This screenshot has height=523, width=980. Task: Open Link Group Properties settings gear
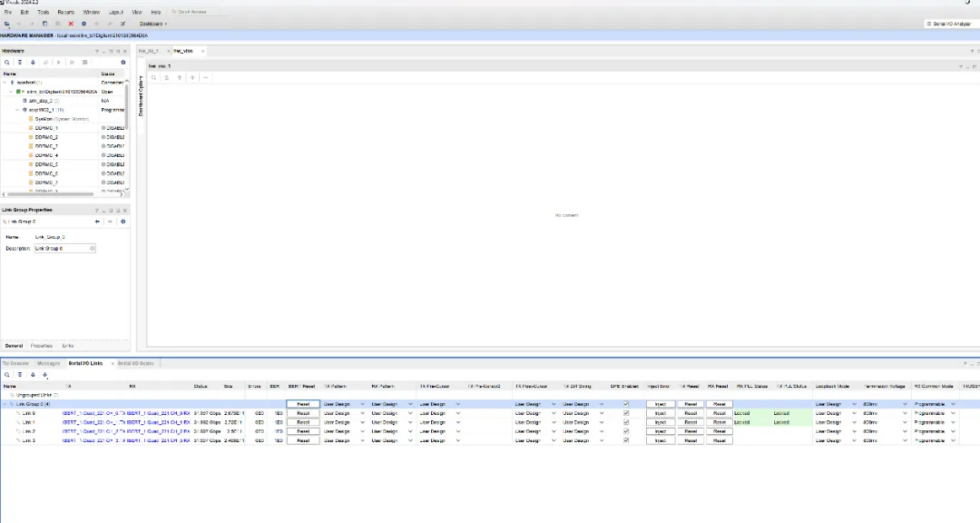123,222
